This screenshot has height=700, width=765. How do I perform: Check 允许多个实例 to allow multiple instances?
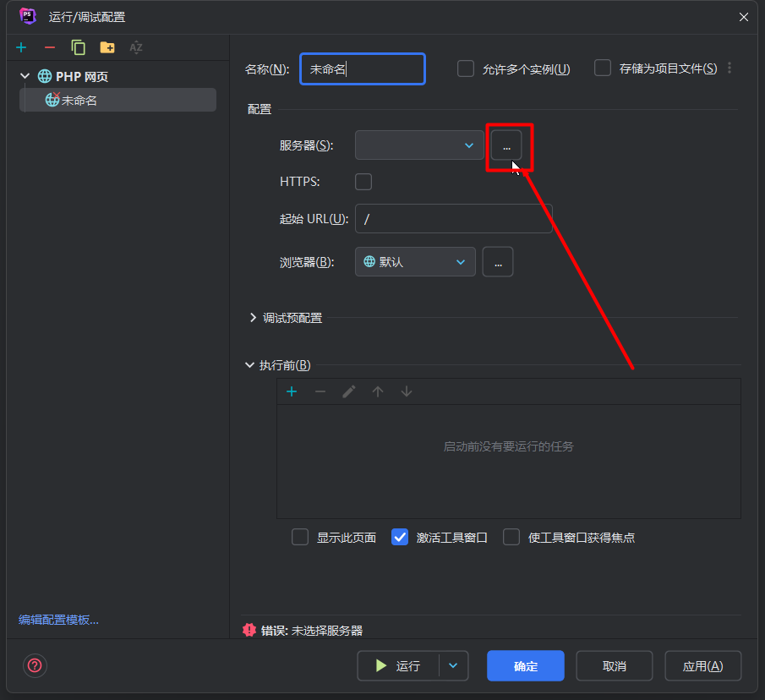466,68
